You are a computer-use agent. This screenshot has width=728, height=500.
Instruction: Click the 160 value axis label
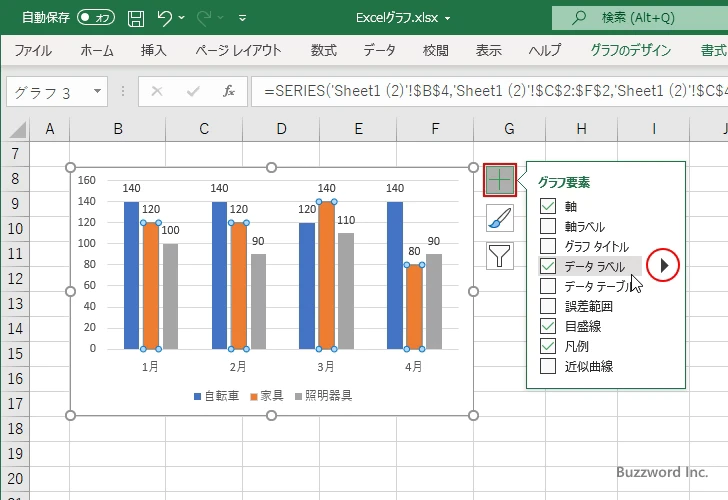point(86,180)
